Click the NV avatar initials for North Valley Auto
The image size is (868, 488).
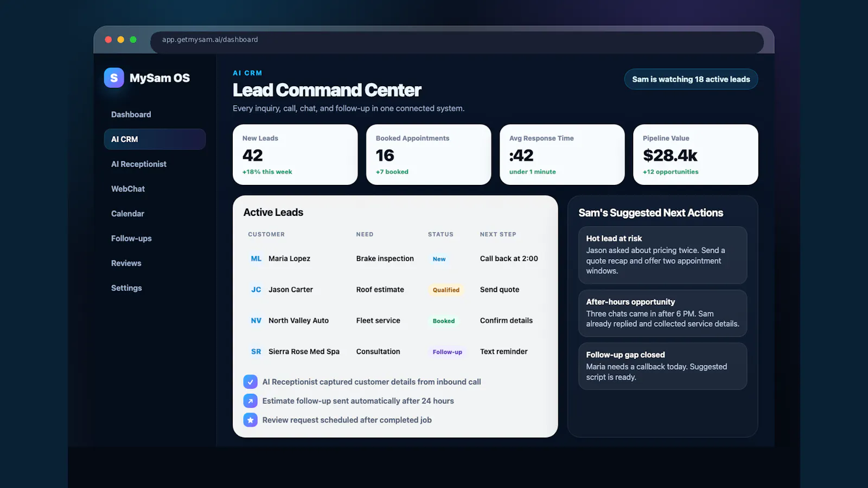pyautogui.click(x=256, y=320)
